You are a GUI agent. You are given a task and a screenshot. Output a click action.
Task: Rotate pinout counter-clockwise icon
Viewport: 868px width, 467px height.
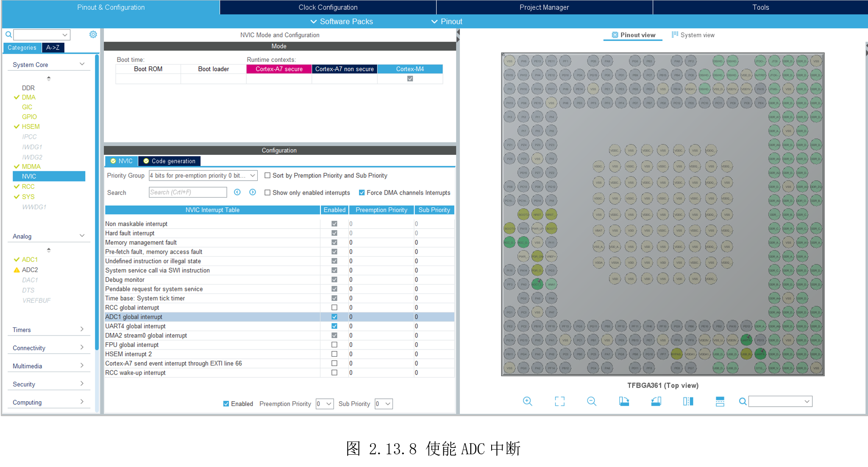pos(656,401)
